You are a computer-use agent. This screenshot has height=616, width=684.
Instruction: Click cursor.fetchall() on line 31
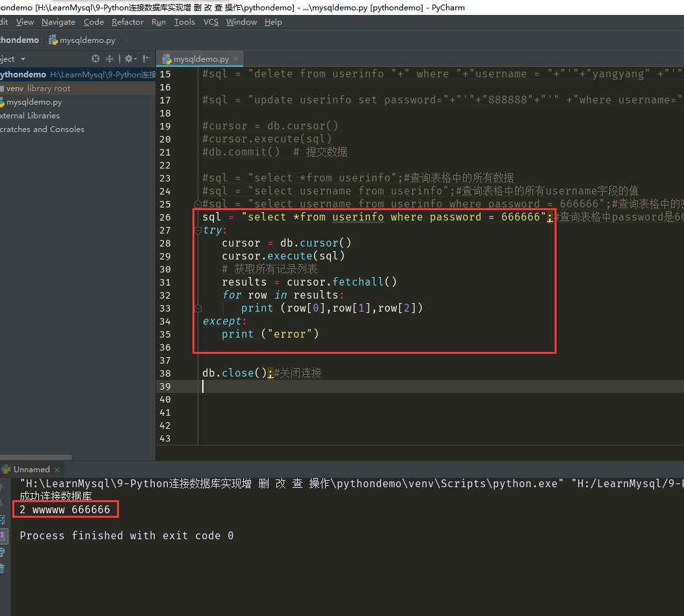pyautogui.click(x=341, y=282)
